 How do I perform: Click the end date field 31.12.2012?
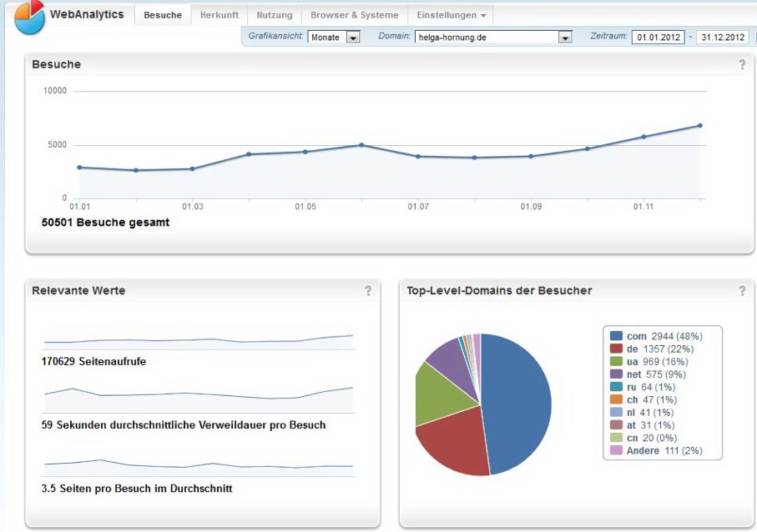click(x=723, y=37)
